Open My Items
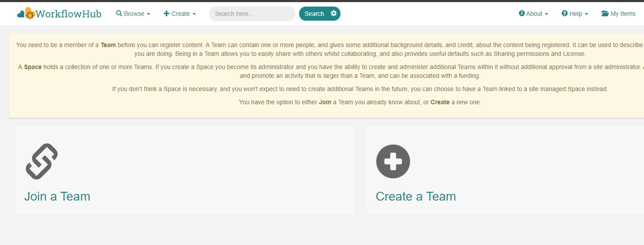The width and height of the screenshot is (644, 245). point(618,14)
